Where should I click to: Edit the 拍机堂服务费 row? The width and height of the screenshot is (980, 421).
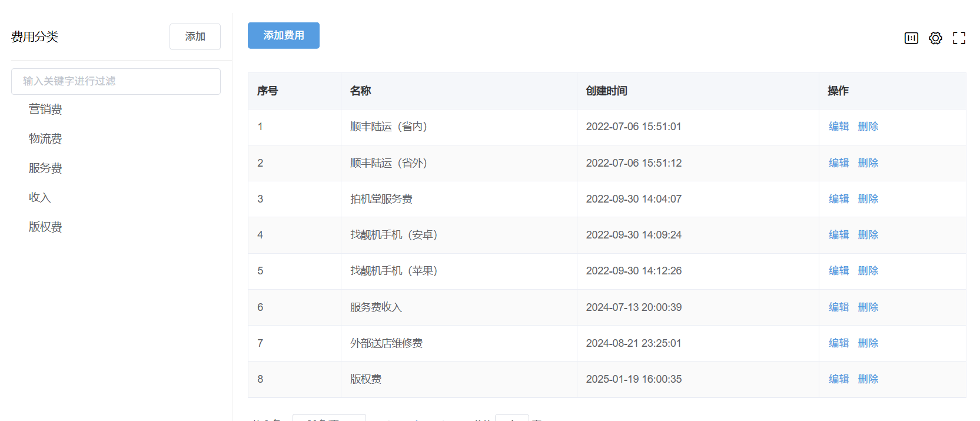click(x=838, y=199)
